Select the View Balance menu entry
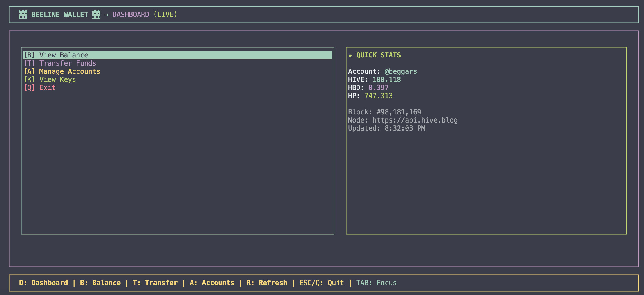Image resolution: width=644 pixels, height=295 pixels. click(x=178, y=55)
